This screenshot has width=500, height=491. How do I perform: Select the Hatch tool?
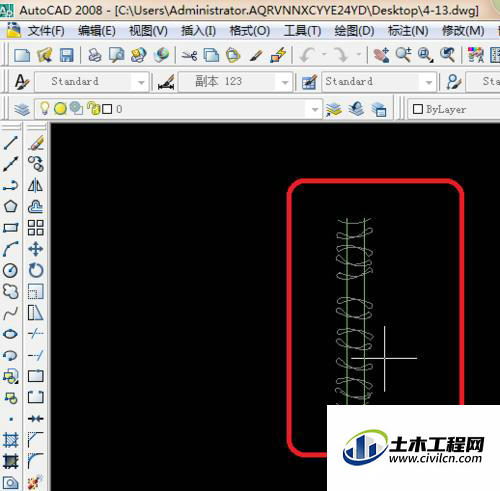click(10, 440)
